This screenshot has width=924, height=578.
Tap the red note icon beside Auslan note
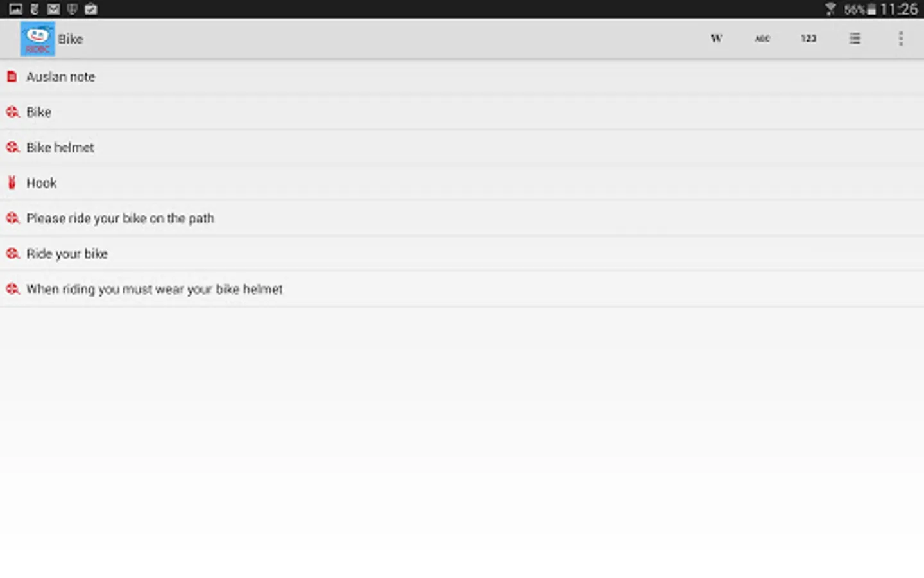click(12, 76)
